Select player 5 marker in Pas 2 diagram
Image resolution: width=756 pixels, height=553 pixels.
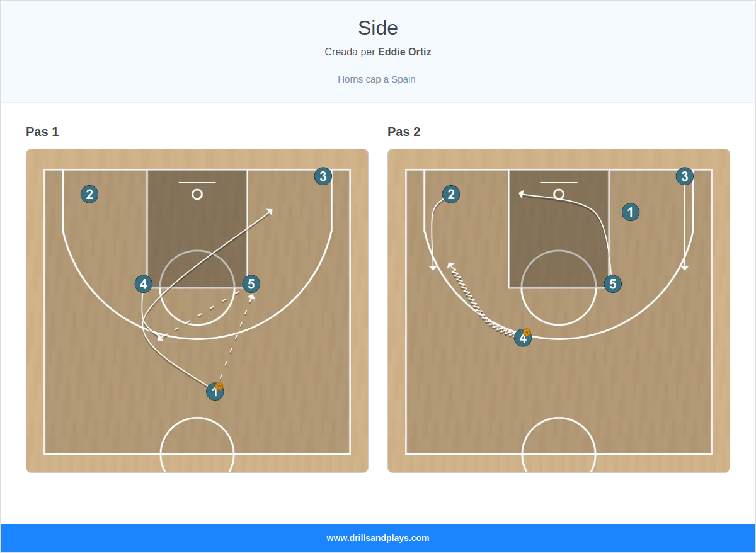coord(613,284)
